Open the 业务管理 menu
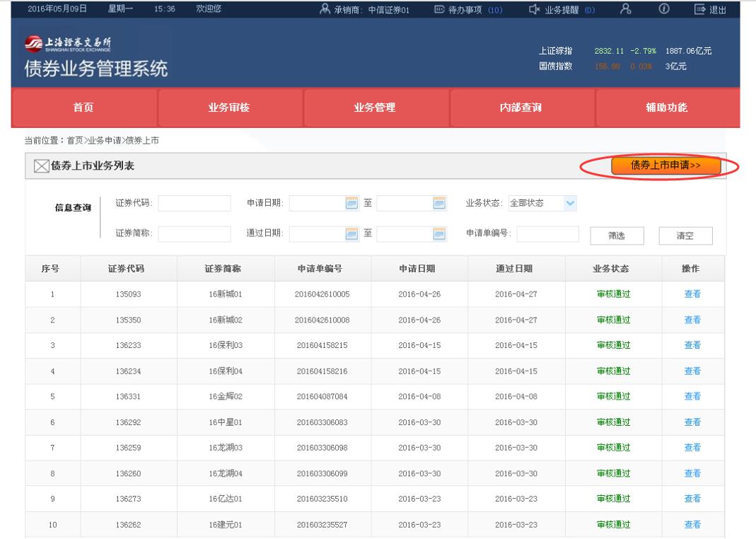The image size is (756, 539). click(375, 107)
